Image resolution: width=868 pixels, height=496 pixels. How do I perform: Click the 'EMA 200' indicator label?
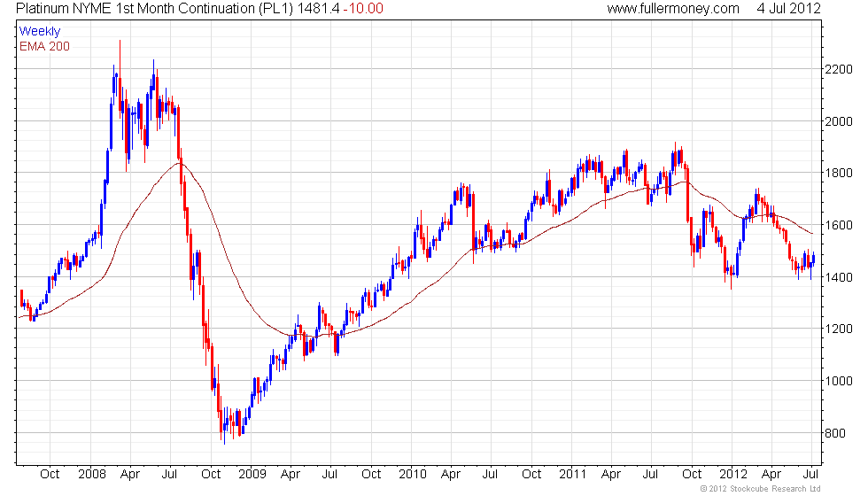(44, 46)
